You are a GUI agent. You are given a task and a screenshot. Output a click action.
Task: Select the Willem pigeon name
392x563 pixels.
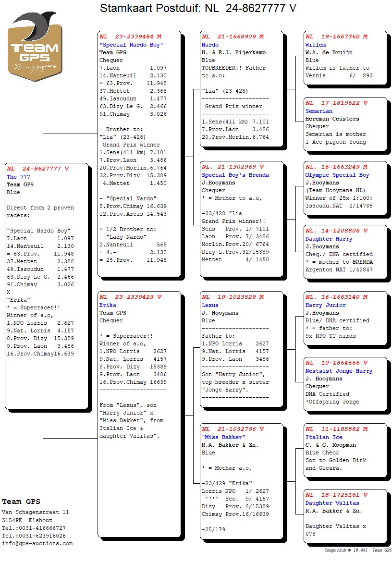(315, 45)
